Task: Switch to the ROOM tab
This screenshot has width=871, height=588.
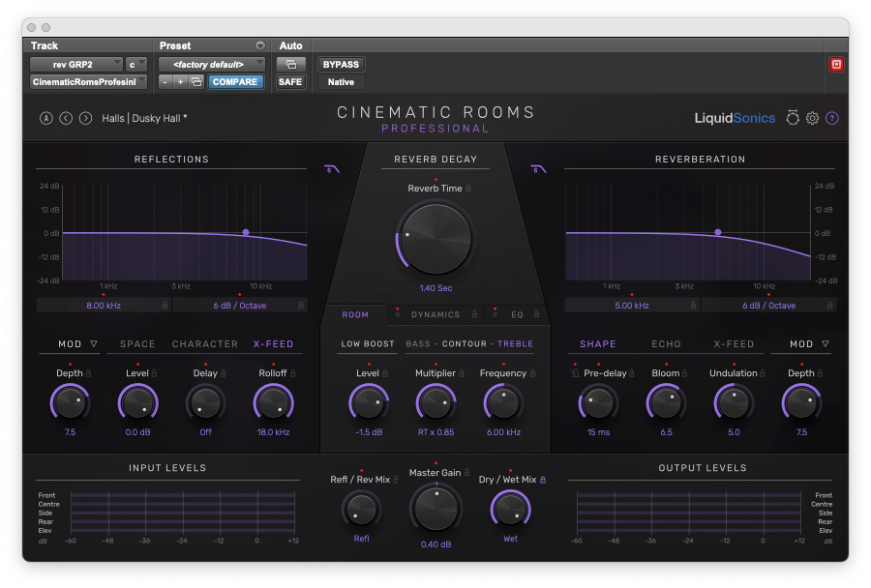Action: click(x=355, y=315)
